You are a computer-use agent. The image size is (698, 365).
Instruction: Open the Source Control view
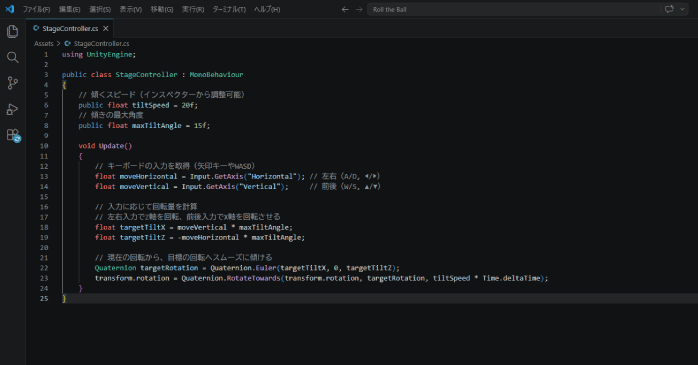pyautogui.click(x=12, y=83)
